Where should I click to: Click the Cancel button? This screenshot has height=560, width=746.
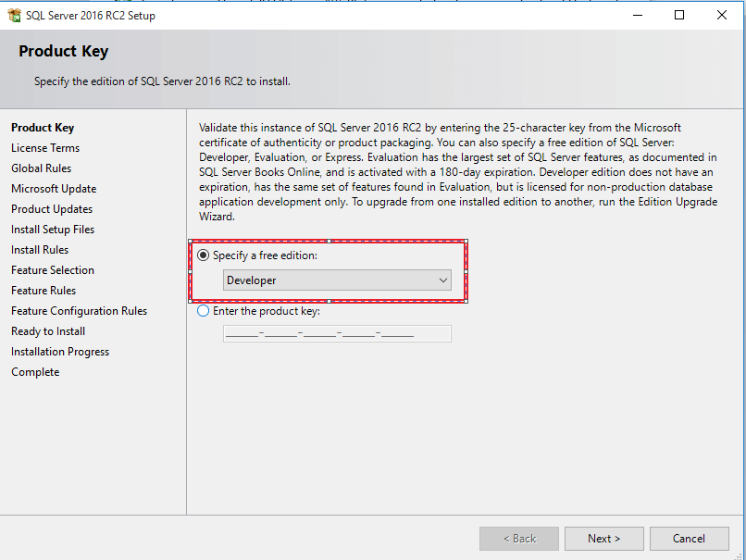tap(689, 539)
